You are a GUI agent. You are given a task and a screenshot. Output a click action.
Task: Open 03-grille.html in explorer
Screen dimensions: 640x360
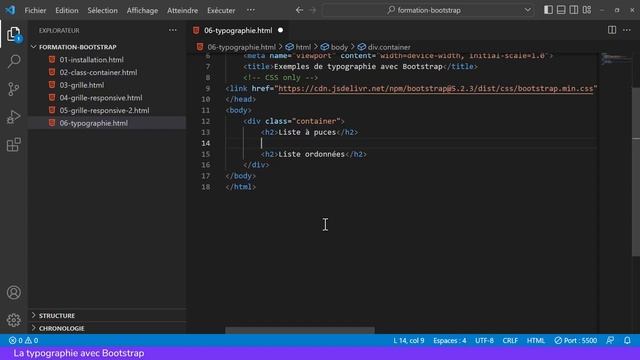(x=82, y=85)
